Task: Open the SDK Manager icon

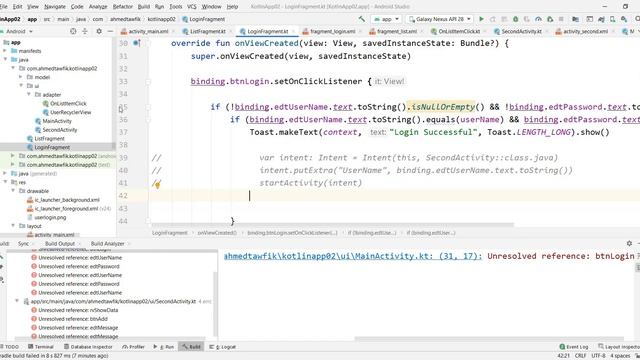Action: coord(624,19)
